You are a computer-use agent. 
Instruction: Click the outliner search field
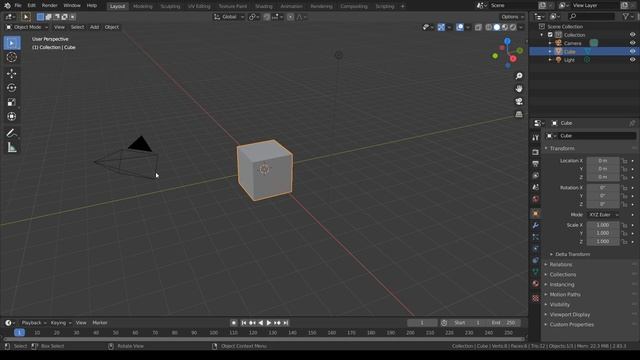pos(591,16)
